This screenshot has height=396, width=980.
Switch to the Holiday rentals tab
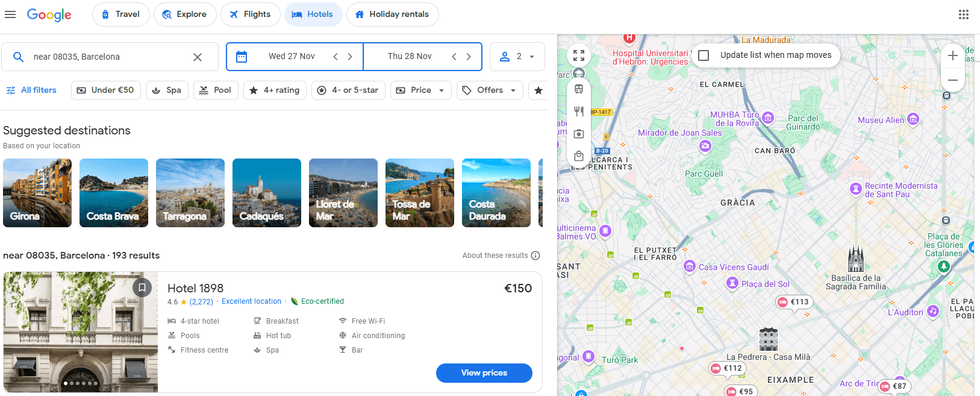392,14
